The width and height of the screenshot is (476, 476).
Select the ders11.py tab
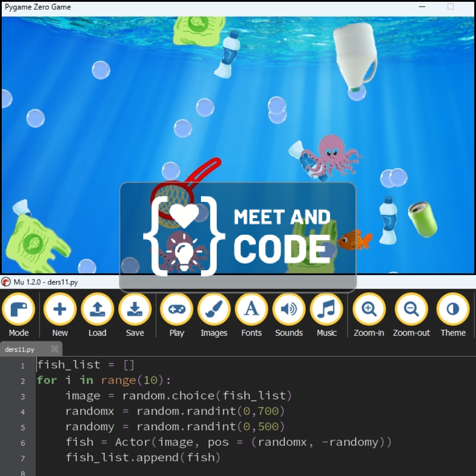pyautogui.click(x=20, y=349)
